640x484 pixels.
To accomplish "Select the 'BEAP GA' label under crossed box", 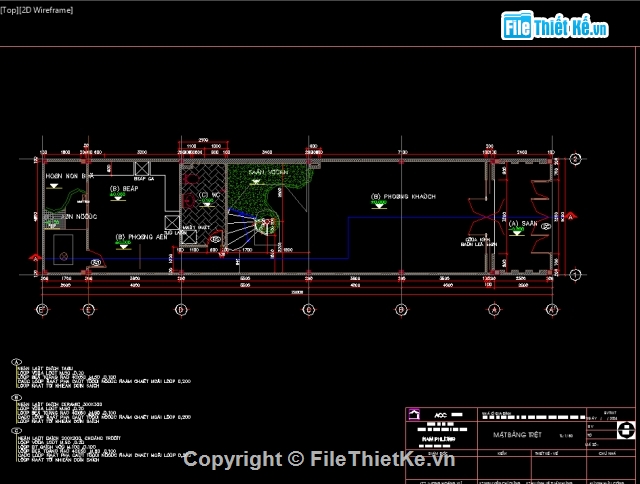I will (144, 179).
